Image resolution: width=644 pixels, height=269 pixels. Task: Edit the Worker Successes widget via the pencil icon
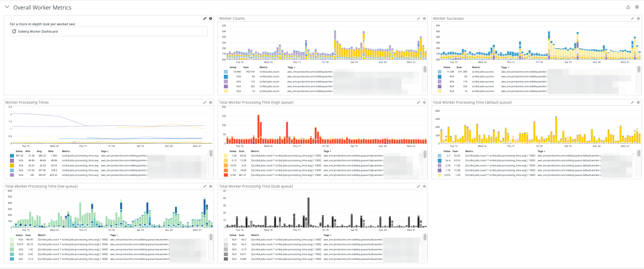(x=632, y=18)
